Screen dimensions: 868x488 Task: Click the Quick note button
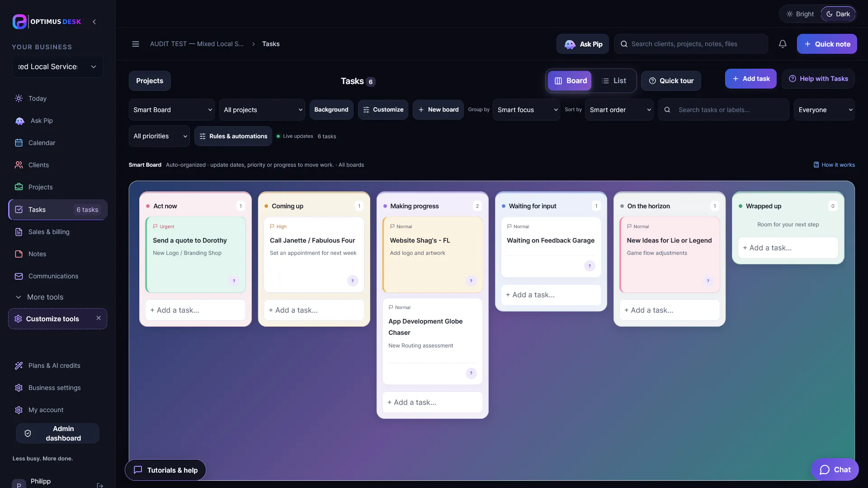coord(827,44)
